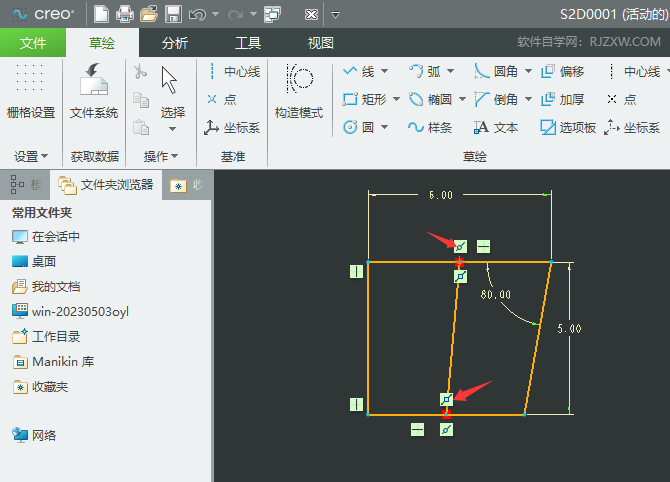Open the quick access toolbar customize arrow
The height and width of the screenshot is (482, 670).
click(x=335, y=15)
